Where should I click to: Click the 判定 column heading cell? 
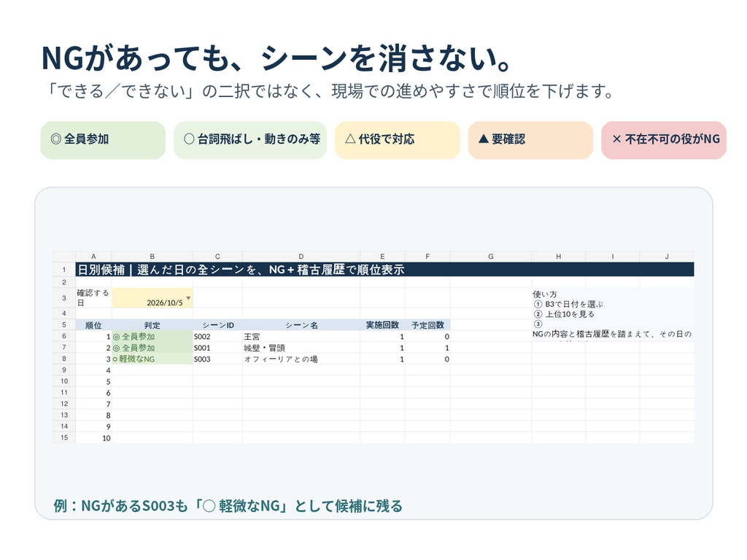pyautogui.click(x=152, y=325)
